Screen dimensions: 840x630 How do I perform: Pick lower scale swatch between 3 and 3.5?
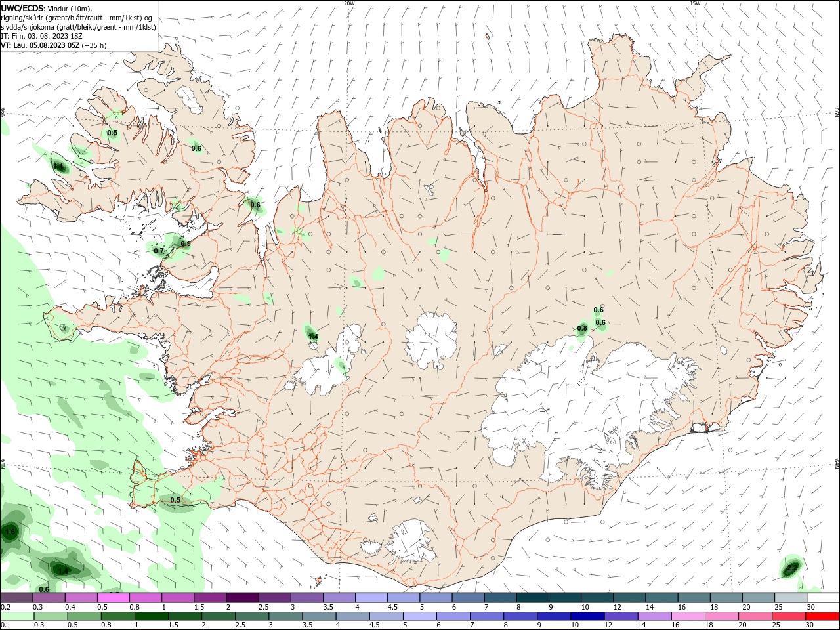pos(285,616)
